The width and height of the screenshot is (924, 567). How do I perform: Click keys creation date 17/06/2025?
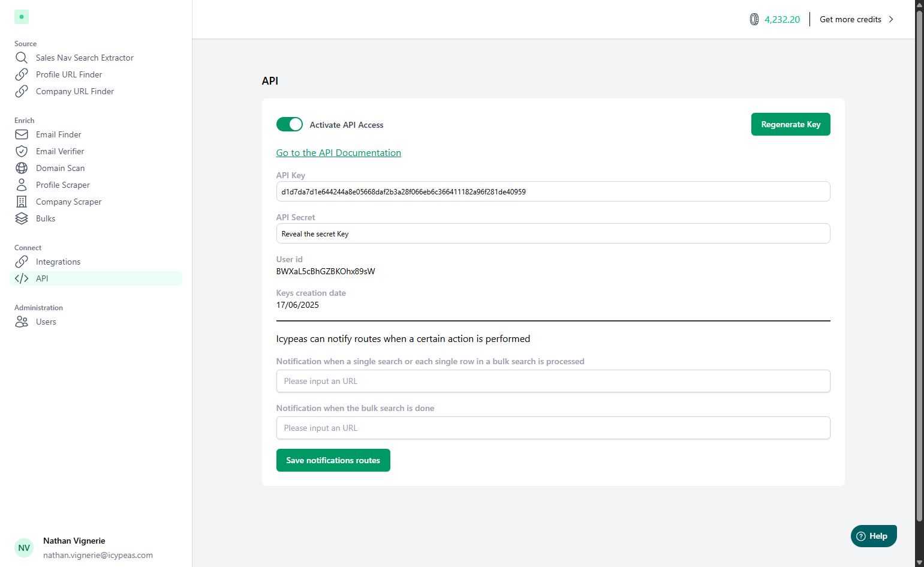297,305
